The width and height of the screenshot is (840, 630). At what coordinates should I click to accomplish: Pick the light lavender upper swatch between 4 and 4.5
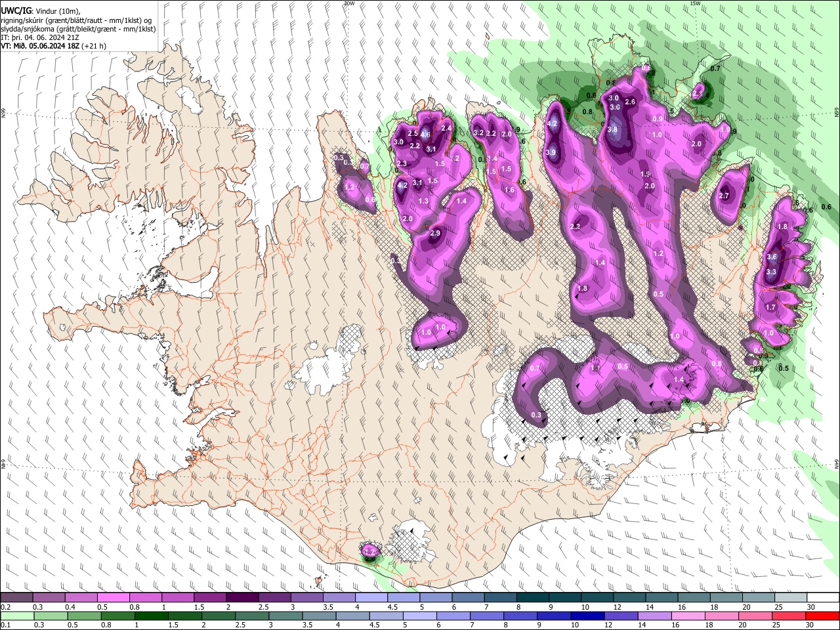371,598
